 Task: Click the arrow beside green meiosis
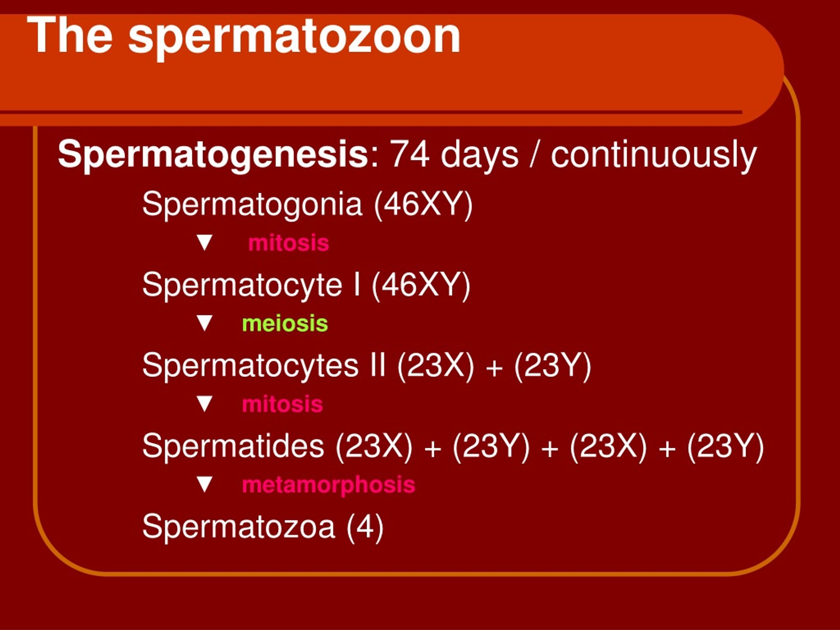point(205,323)
